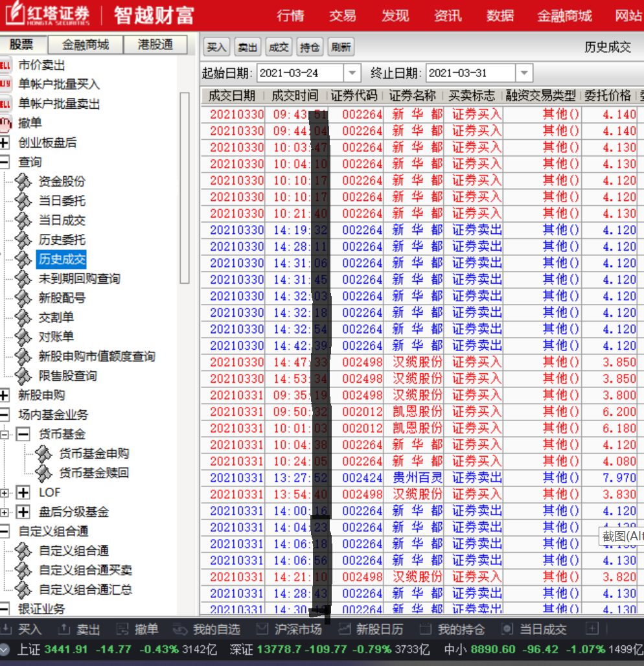The width and height of the screenshot is (644, 666).
Task: Click the 单帐户批量买入 buy icon
Action: pyautogui.click(x=5, y=84)
